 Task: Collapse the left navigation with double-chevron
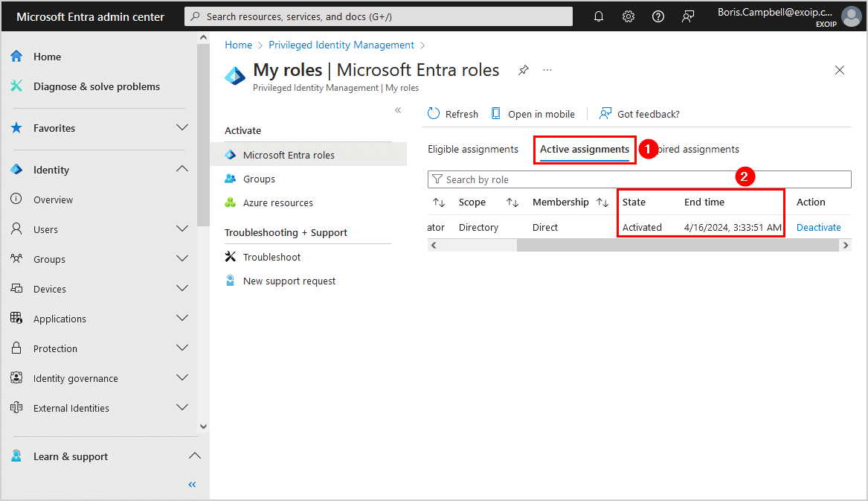pyautogui.click(x=192, y=485)
